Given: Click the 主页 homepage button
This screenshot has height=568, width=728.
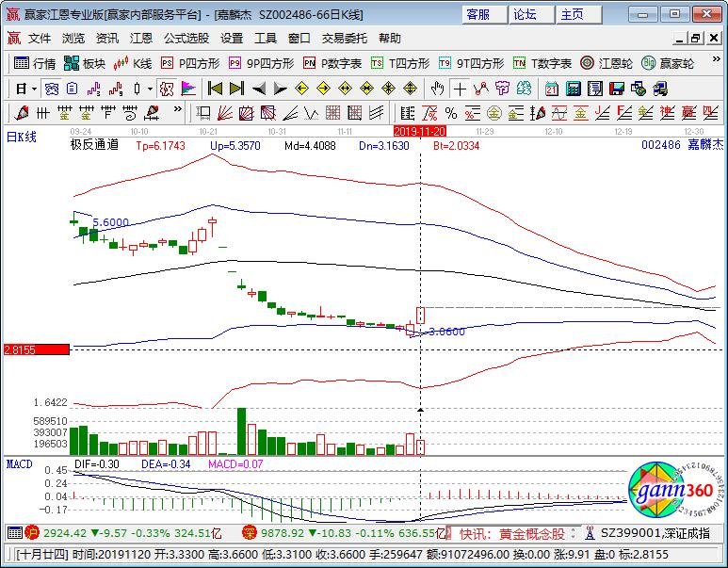Looking at the screenshot, I should point(578,14).
